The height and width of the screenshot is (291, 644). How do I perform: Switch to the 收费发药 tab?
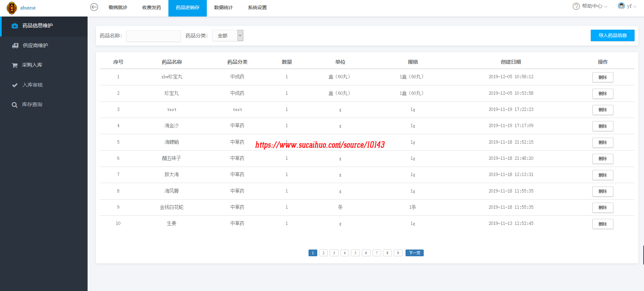151,8
